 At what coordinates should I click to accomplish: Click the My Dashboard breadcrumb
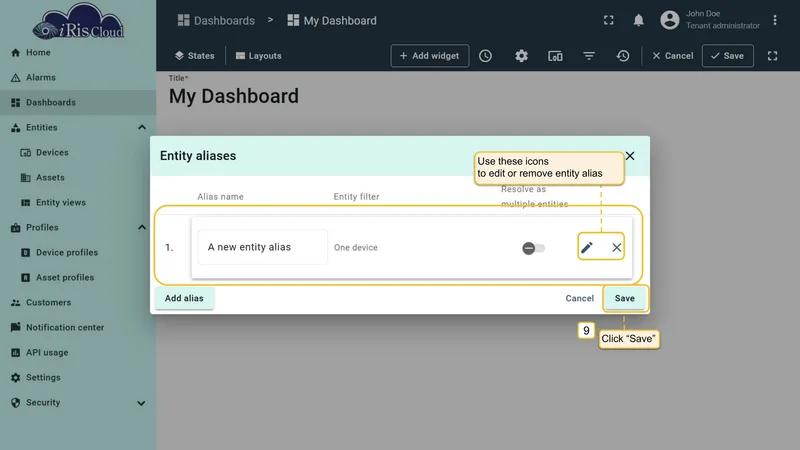click(332, 20)
